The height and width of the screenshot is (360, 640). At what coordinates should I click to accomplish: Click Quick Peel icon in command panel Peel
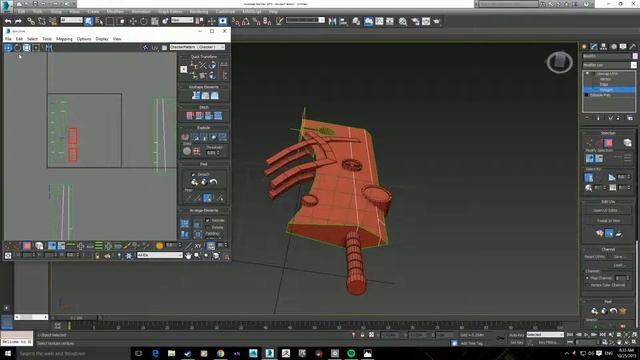(594, 311)
